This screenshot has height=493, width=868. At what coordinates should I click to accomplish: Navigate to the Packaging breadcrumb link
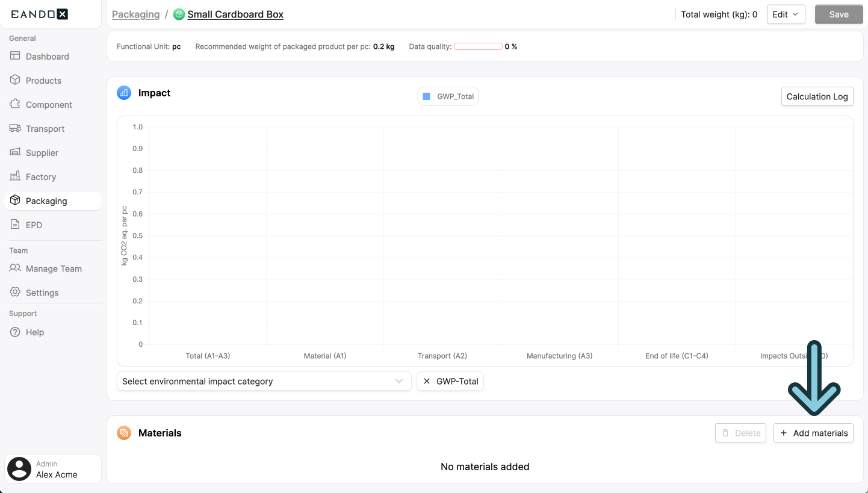click(135, 14)
